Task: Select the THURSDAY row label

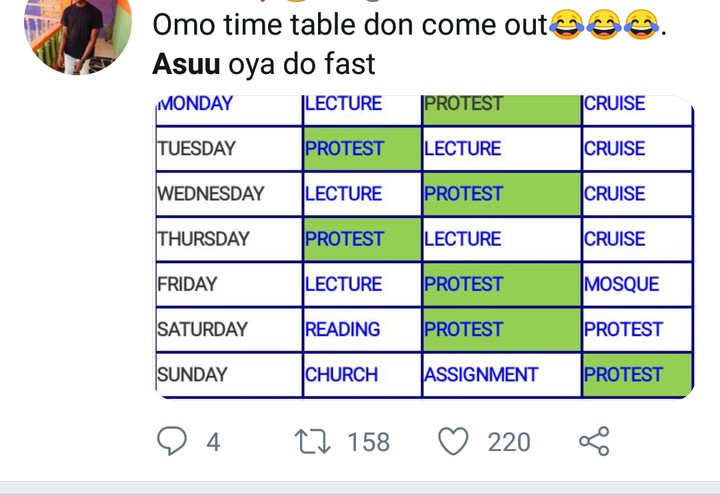Action: [x=203, y=240]
